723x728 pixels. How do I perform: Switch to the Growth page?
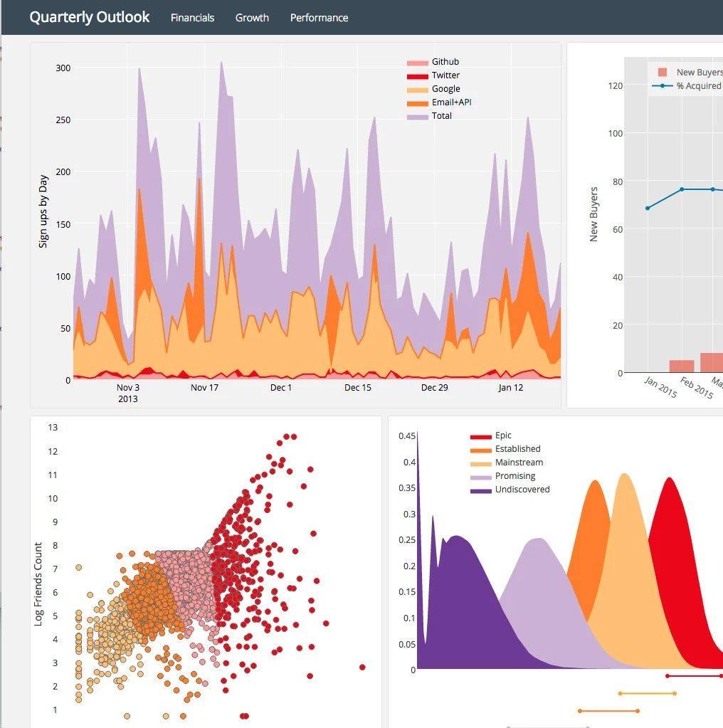(x=252, y=18)
